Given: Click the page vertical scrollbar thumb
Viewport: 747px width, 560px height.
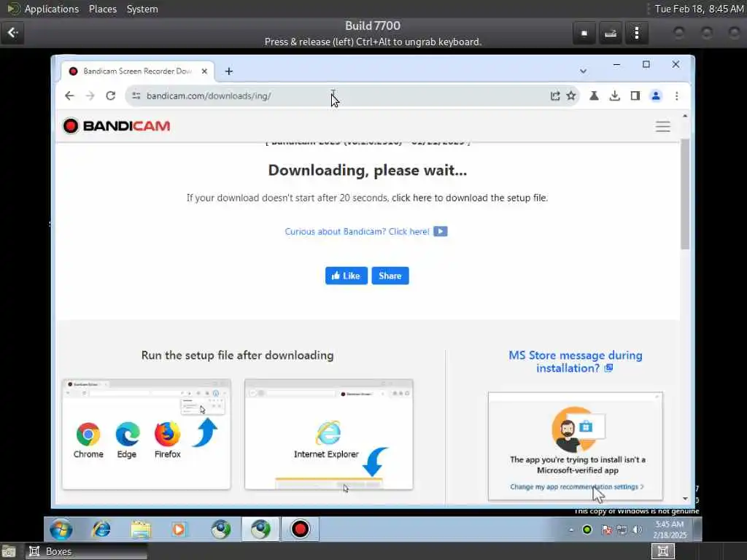Looking at the screenshot, I should [685, 194].
